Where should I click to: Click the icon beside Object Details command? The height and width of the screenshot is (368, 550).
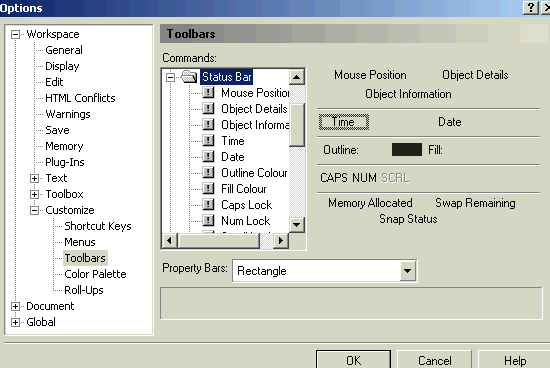pos(208,109)
